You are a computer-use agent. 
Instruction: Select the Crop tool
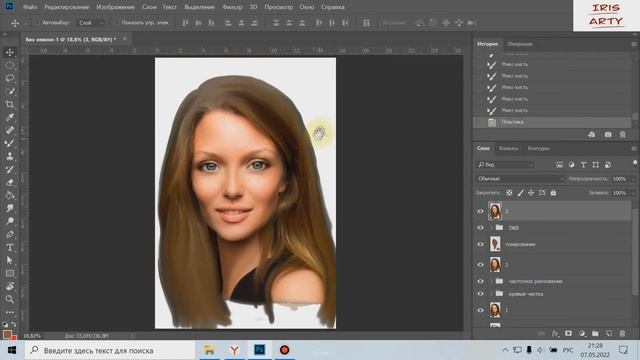pyautogui.click(x=10, y=104)
